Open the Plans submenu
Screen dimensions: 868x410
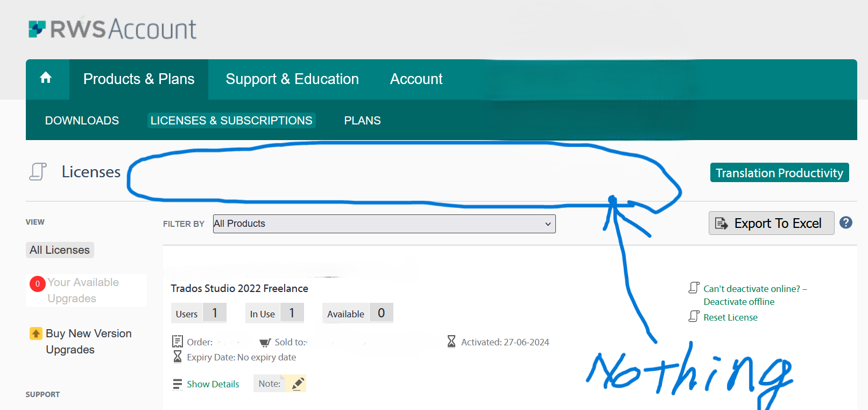pyautogui.click(x=362, y=121)
